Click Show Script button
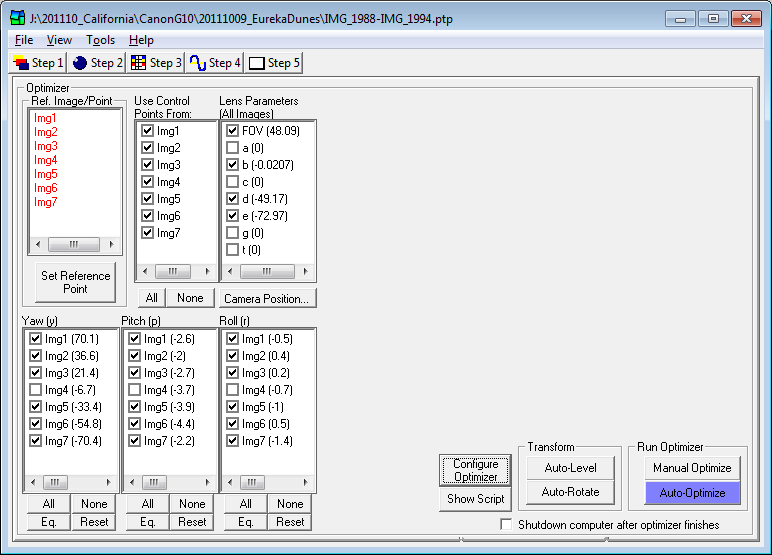This screenshot has width=772, height=555. 475,499
